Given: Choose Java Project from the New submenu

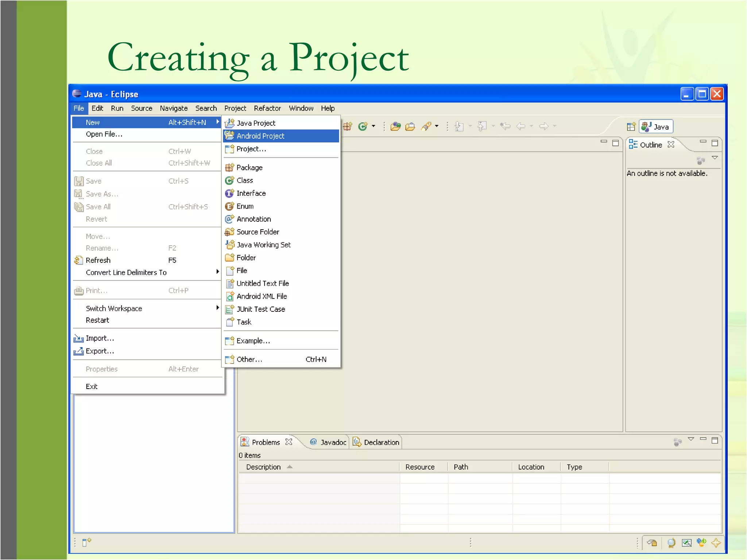Looking at the screenshot, I should click(281, 123).
